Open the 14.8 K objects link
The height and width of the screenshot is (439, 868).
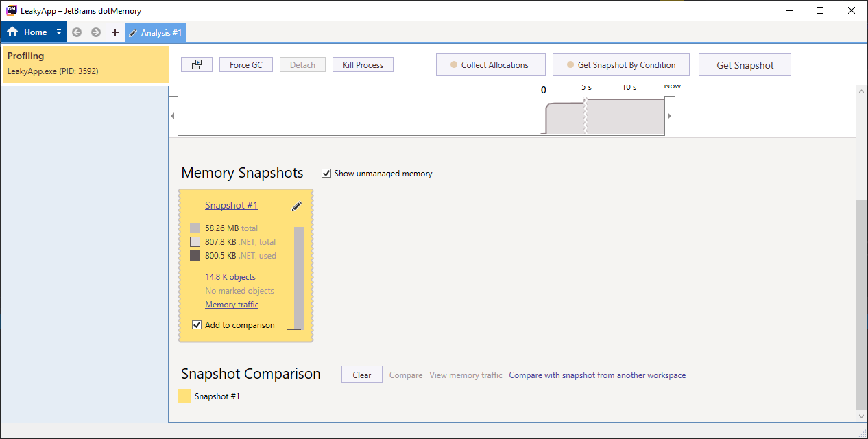click(x=230, y=277)
